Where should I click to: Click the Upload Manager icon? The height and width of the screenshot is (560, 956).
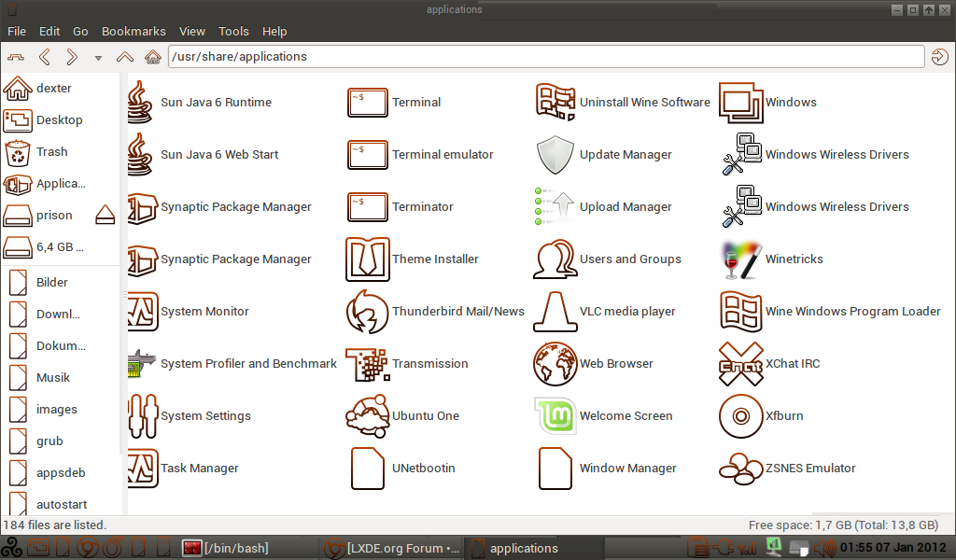click(555, 206)
